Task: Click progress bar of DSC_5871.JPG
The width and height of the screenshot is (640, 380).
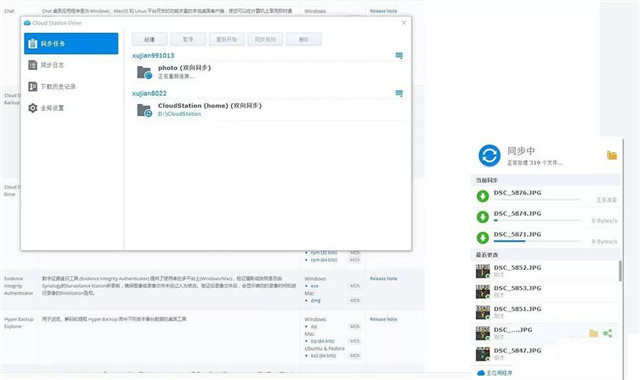Action: tap(537, 241)
